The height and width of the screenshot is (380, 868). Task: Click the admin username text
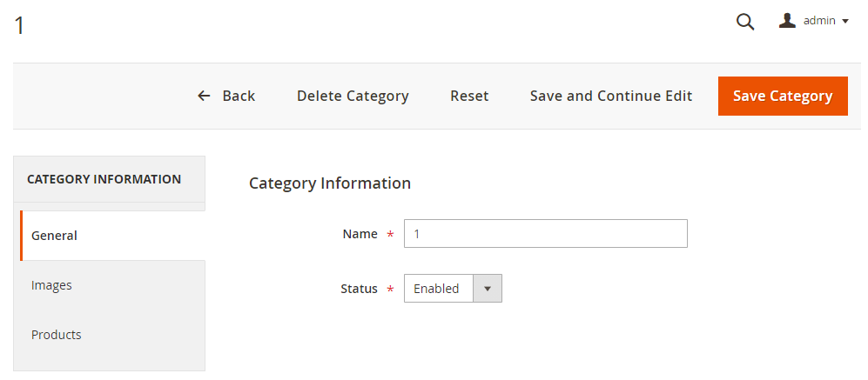(819, 21)
